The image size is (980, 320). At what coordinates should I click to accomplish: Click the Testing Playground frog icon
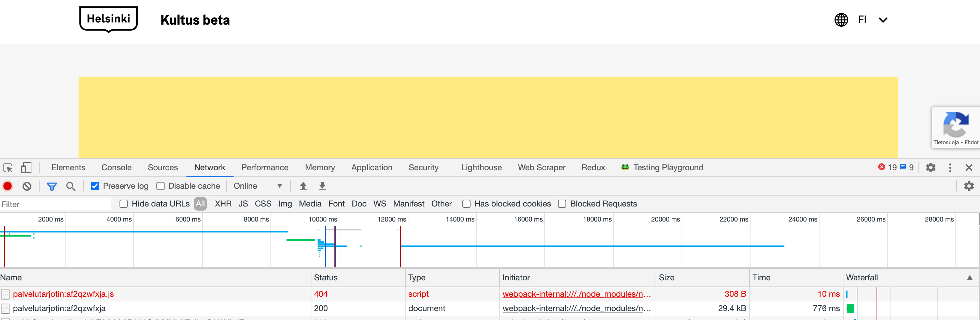click(625, 167)
